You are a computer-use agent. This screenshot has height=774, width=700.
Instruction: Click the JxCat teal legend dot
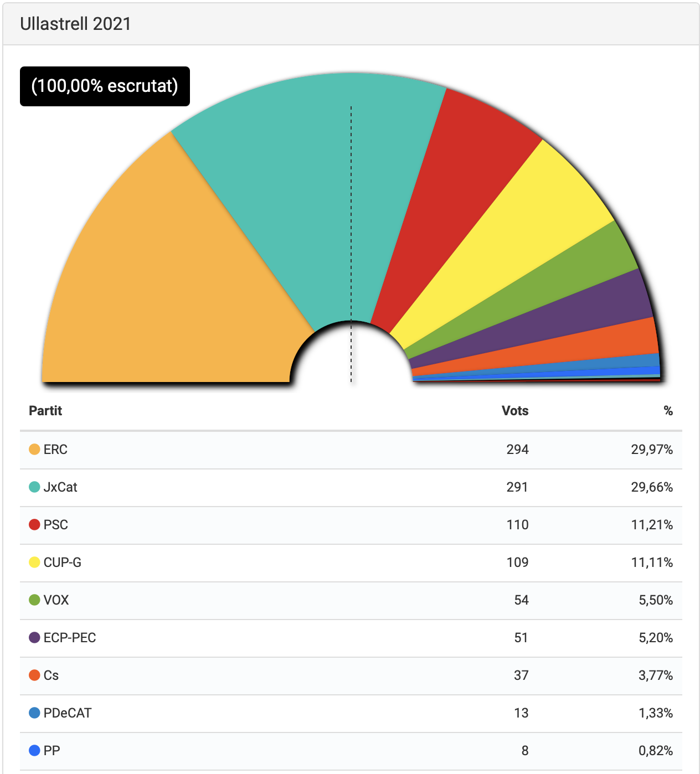(x=34, y=487)
